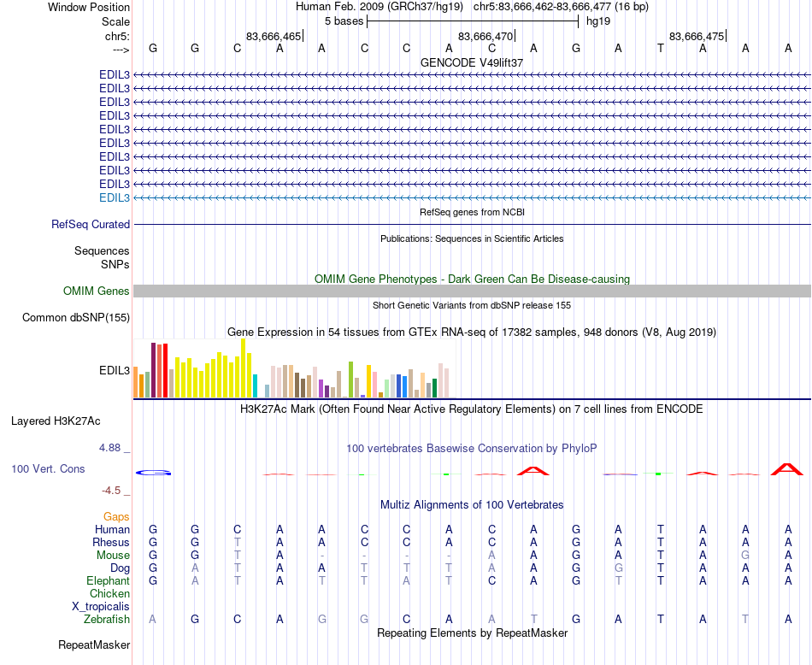The width and height of the screenshot is (812, 665).
Task: Click the GENCODE V49lift37 track title
Action: (x=472, y=62)
